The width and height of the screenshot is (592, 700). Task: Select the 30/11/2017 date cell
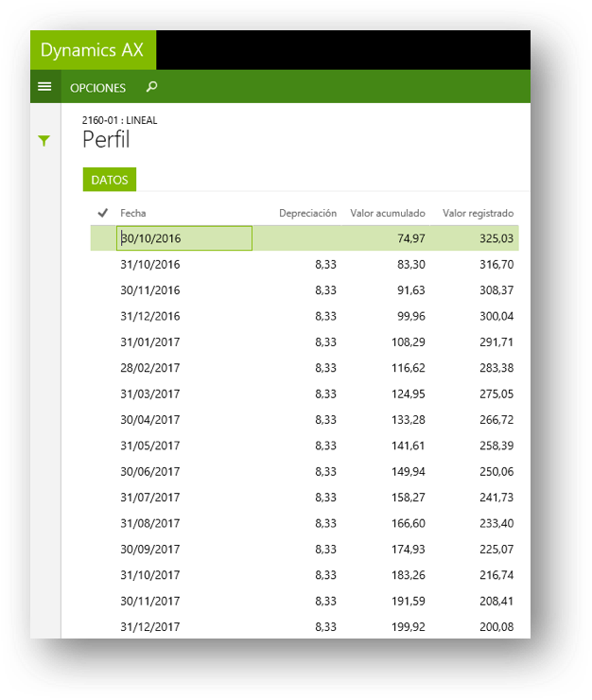pyautogui.click(x=150, y=601)
